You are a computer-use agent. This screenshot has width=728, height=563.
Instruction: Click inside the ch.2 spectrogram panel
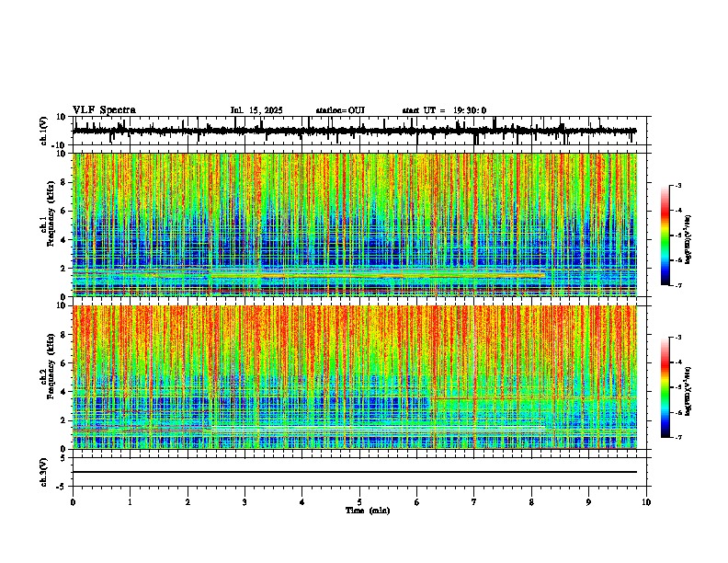tap(355, 377)
